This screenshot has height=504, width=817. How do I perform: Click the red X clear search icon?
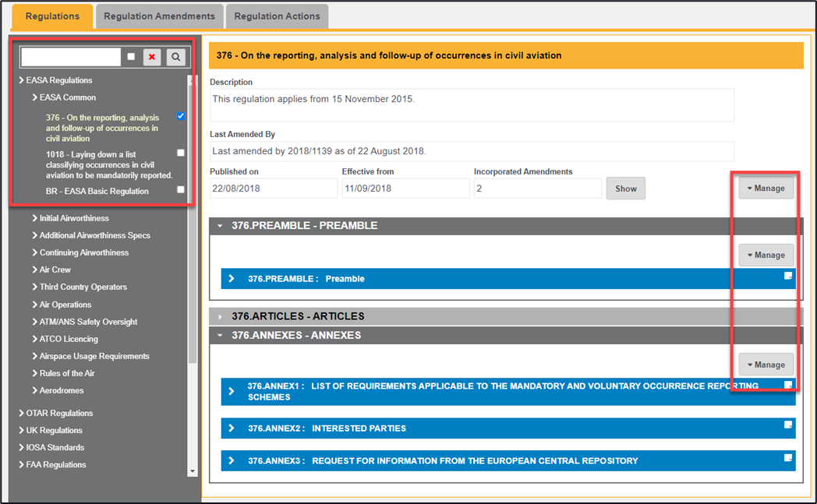click(x=153, y=57)
